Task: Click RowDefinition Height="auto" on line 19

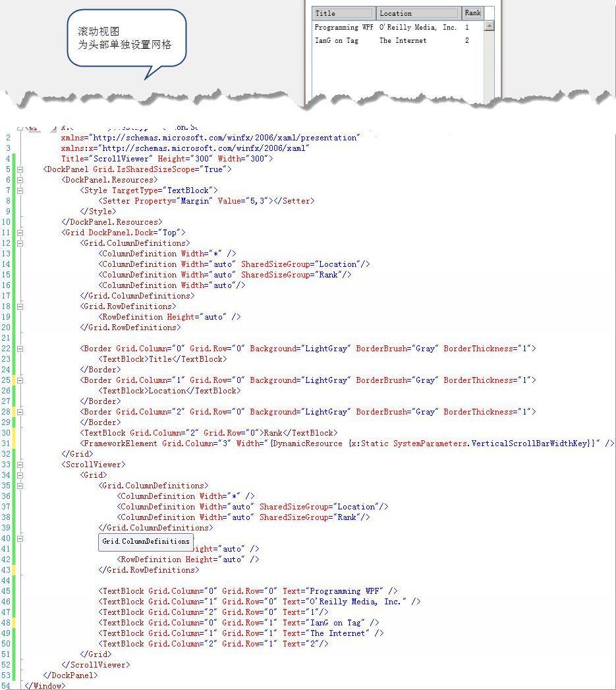Action: pos(169,317)
